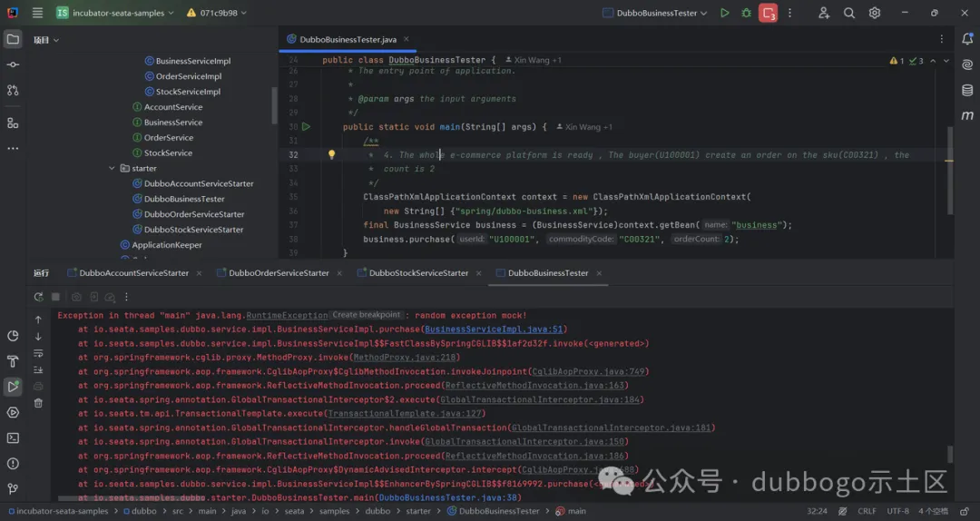Screen dimensions: 980x521
Task: Collapse the starter folder in project tree
Action: [112, 168]
